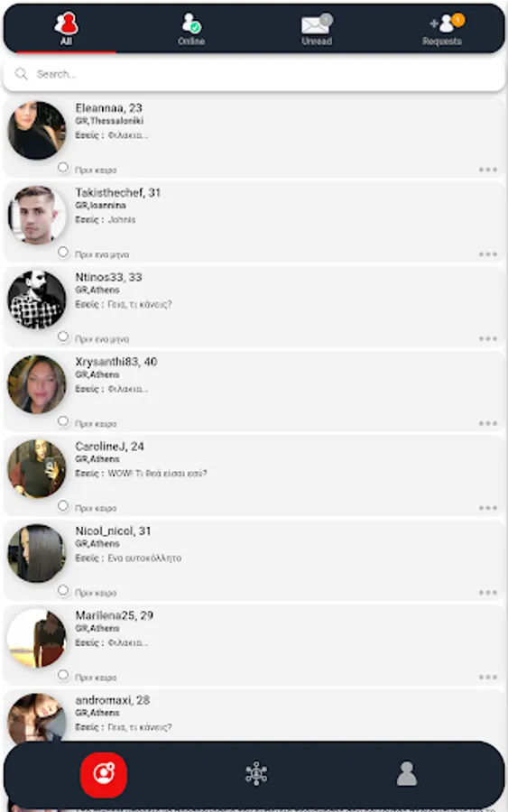
Task: Open conversation with Nicol_nicol, 31
Action: point(254,561)
